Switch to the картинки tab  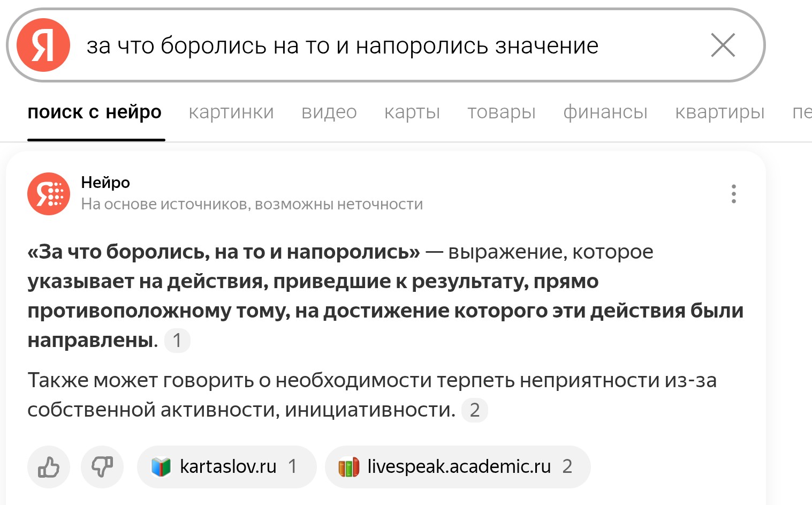coord(231,112)
